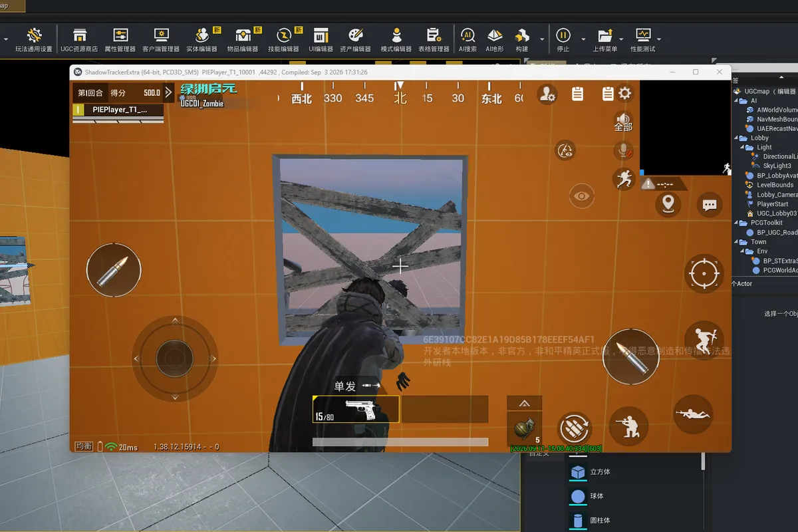Toggle the 全部 voice speaker button
Image resolution: width=798 pixels, height=532 pixels.
point(623,121)
